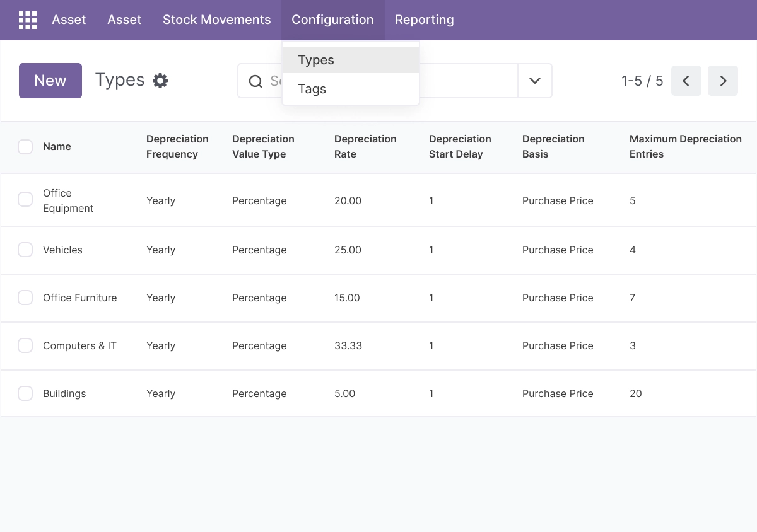Click the search magnifier icon
The width and height of the screenshot is (757, 532).
(255, 81)
